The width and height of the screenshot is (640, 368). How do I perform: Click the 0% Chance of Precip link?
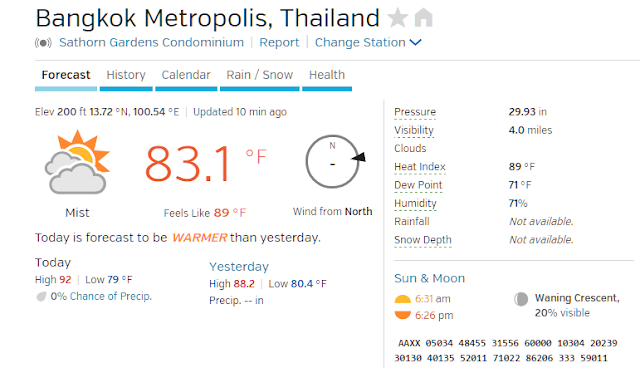click(x=101, y=297)
